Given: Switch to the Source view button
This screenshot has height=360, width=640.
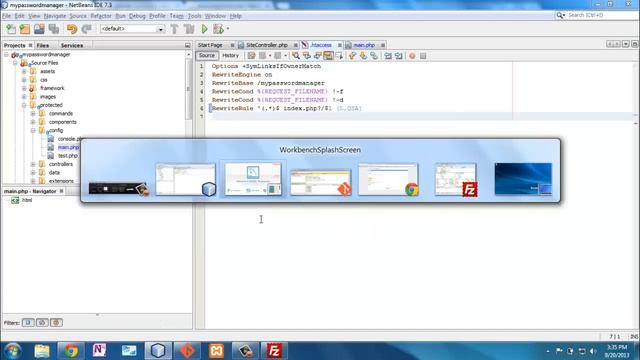Looking at the screenshot, I should pyautogui.click(x=207, y=56).
